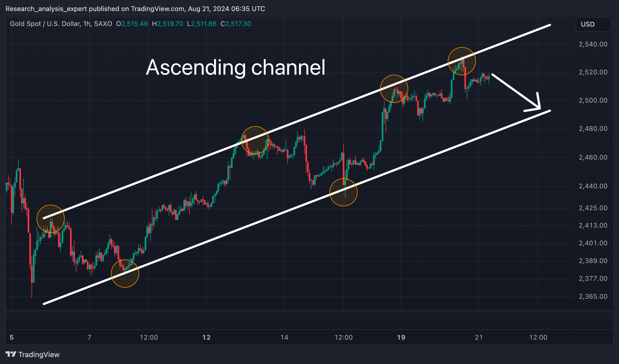
Task: Click the open value O2,515.46
Action: click(132, 24)
